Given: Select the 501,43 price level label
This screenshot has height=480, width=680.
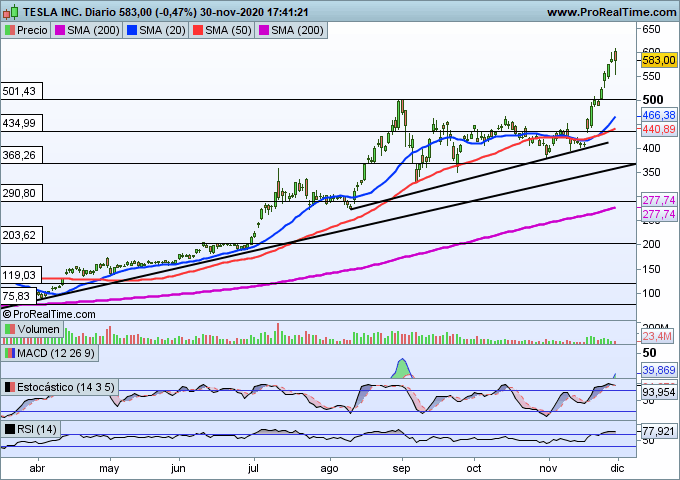Looking at the screenshot, I should point(21,91).
